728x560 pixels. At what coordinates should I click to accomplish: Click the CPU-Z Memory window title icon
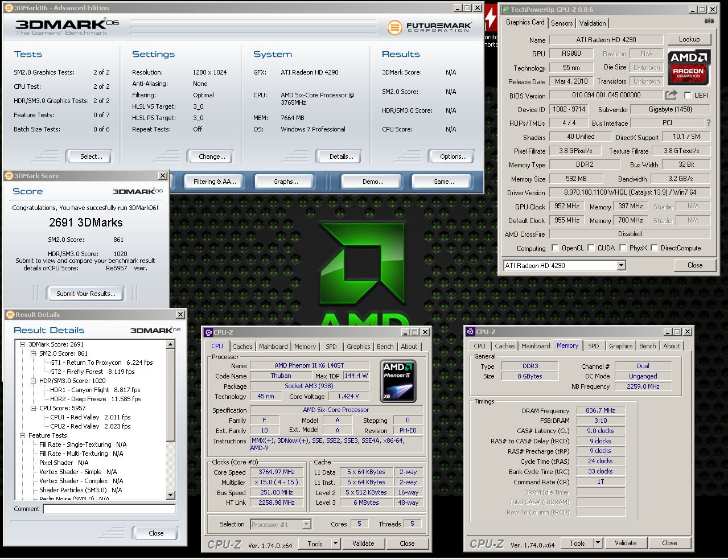[470, 332]
